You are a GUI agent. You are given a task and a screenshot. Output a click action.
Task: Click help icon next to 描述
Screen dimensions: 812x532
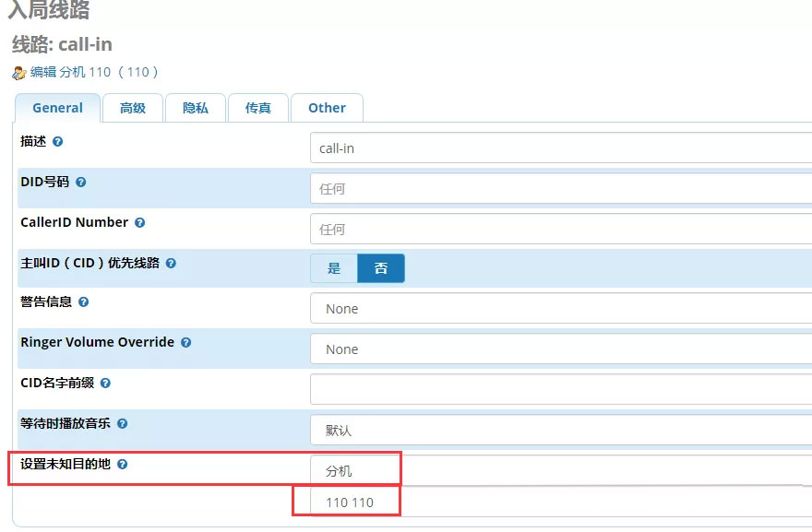click(58, 142)
